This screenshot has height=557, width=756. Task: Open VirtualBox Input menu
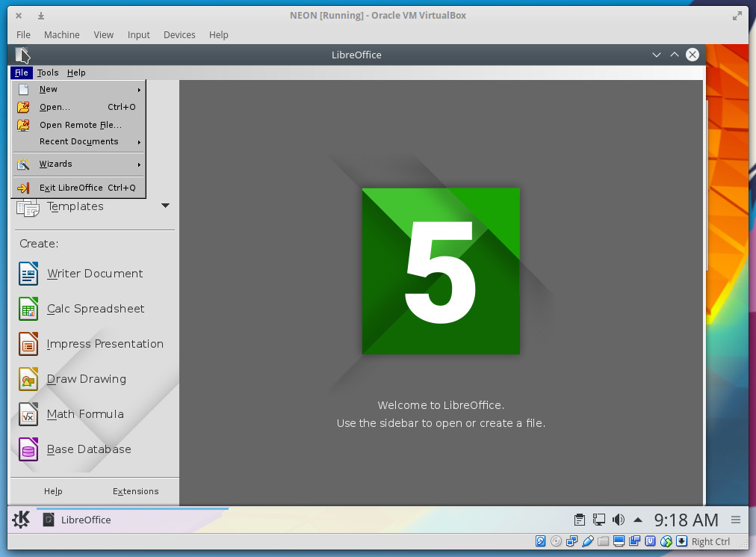(139, 34)
